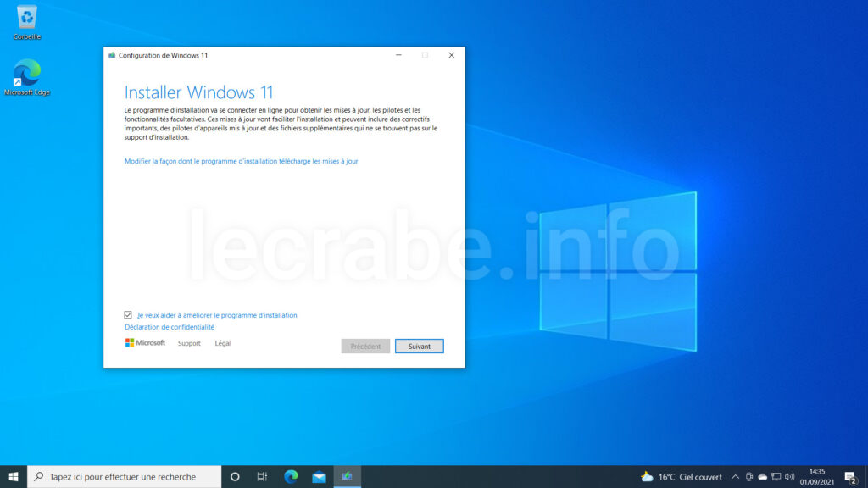Expand the hidden icons chevron in the tray
The height and width of the screenshot is (488, 868).
tap(736, 476)
